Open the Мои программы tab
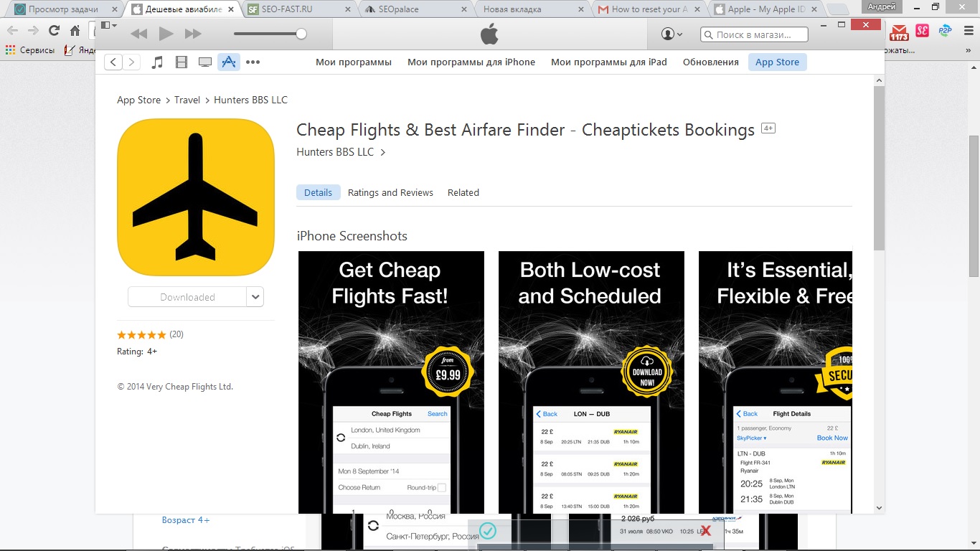The image size is (980, 551). tap(354, 62)
